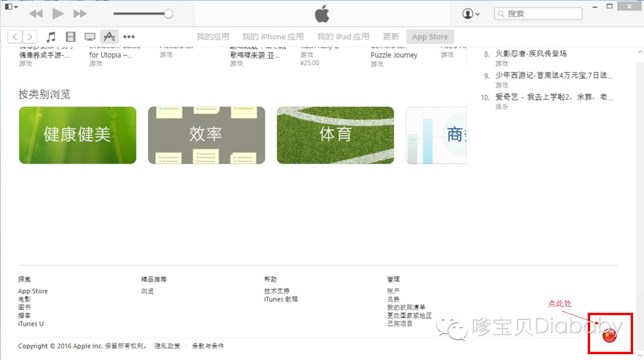Click the 我的欲购清单 footer link

click(x=406, y=307)
